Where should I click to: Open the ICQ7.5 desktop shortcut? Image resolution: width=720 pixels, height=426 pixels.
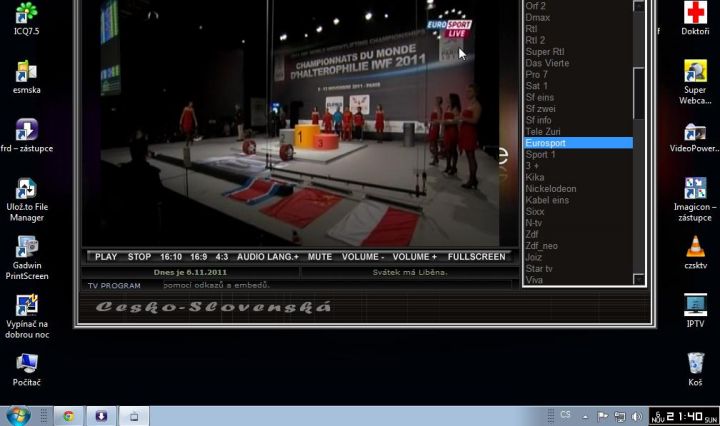[x=26, y=18]
